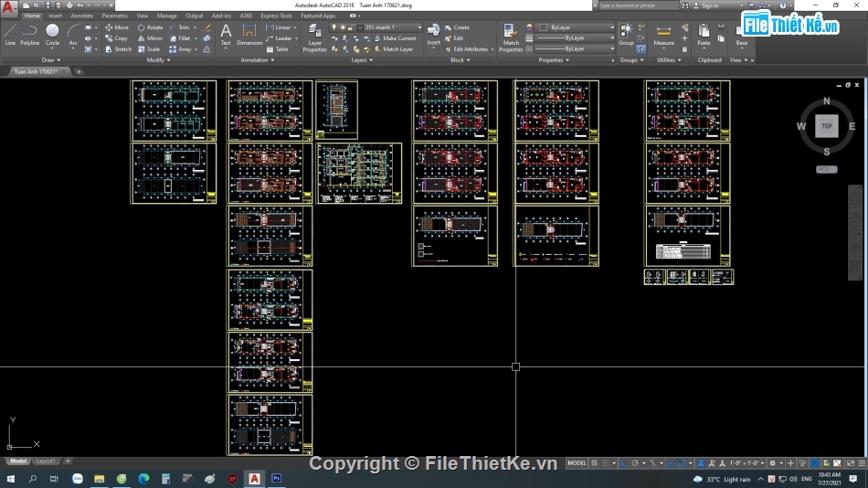Click the Paste clipboard tool
This screenshot has width=868, height=488.
[704, 35]
